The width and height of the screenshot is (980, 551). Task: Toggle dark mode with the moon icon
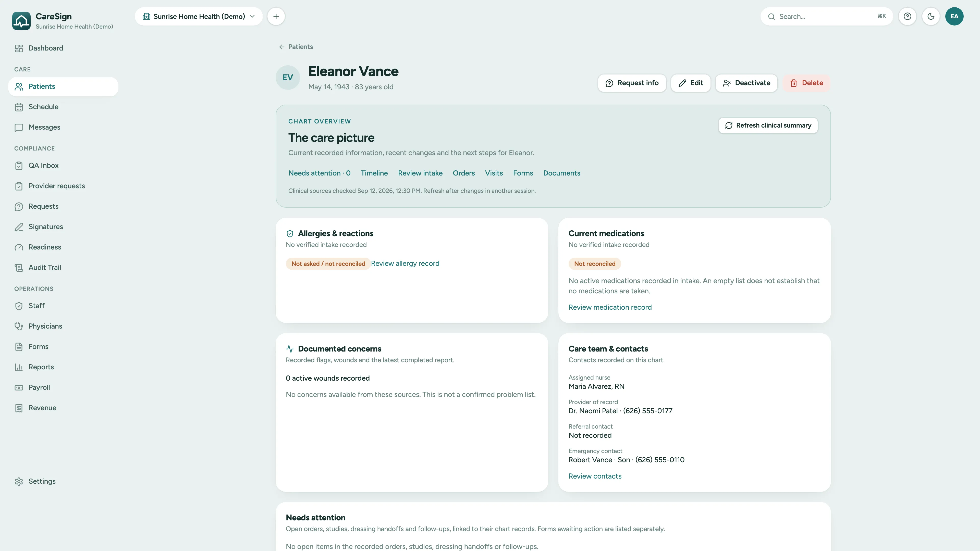(930, 16)
